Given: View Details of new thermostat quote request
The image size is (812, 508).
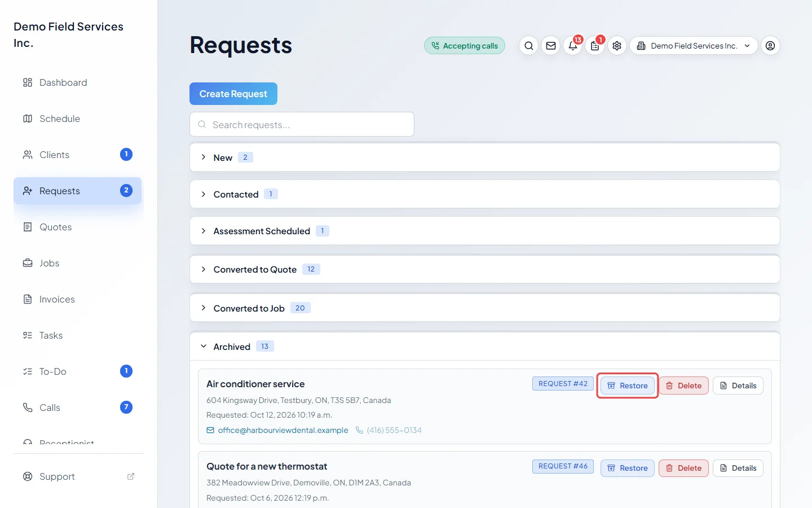Looking at the screenshot, I should tap(738, 468).
